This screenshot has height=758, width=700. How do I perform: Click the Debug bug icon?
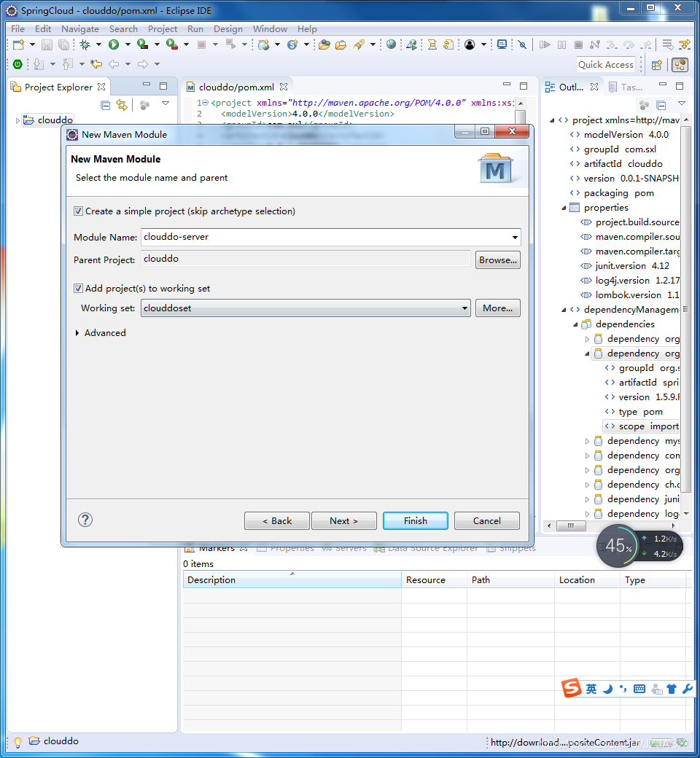85,45
